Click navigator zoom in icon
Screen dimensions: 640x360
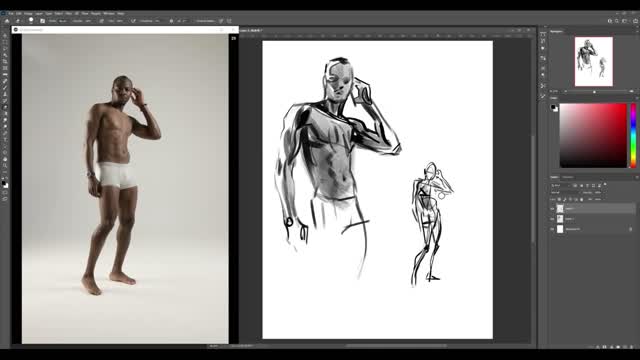[x=631, y=91]
